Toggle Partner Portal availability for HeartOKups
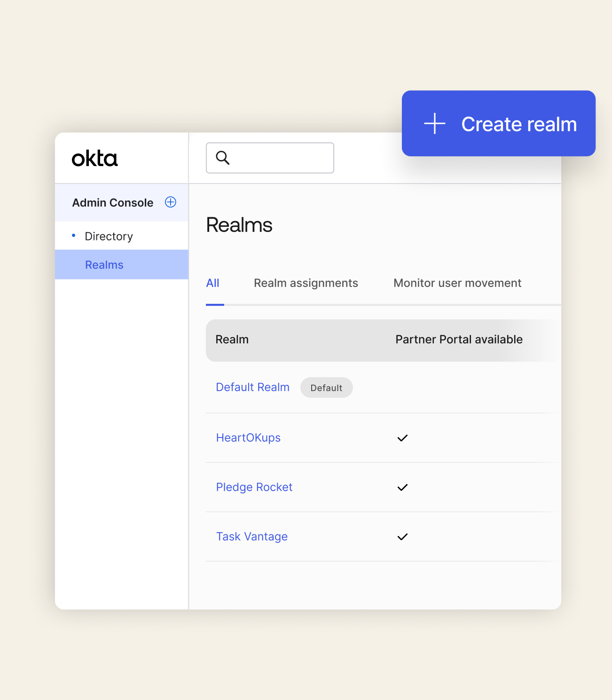612x700 pixels. click(402, 438)
